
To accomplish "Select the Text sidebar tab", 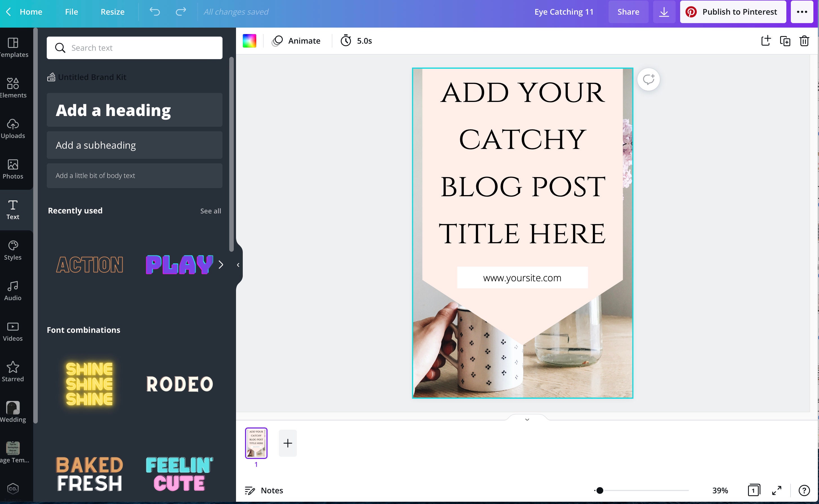I will pos(13,210).
